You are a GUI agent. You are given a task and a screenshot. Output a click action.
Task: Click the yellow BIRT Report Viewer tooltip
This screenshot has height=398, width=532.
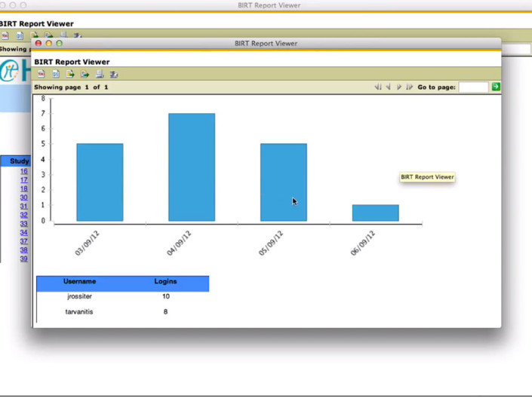tap(427, 177)
